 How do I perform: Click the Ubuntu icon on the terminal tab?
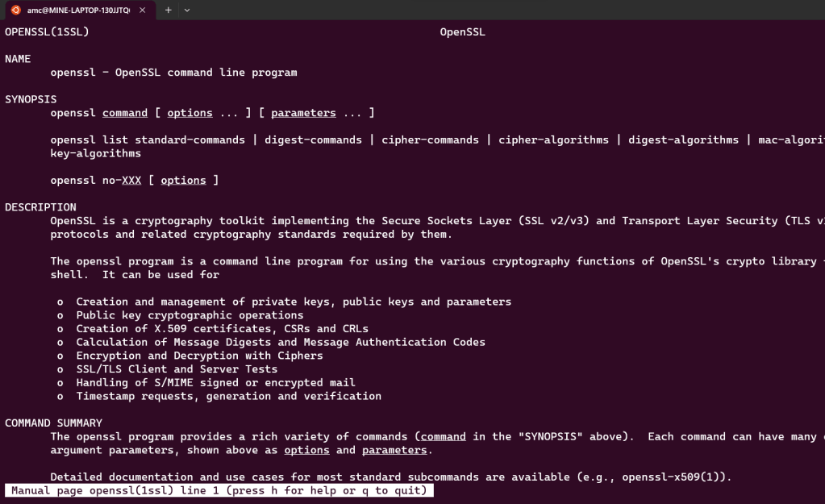(15, 10)
